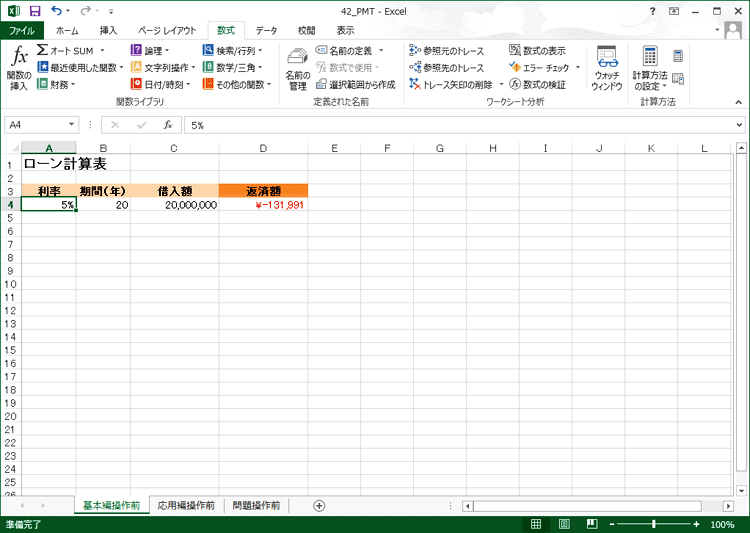The width and height of the screenshot is (750, 533).
Task: Click the 100% zoom level
Action: [722, 524]
